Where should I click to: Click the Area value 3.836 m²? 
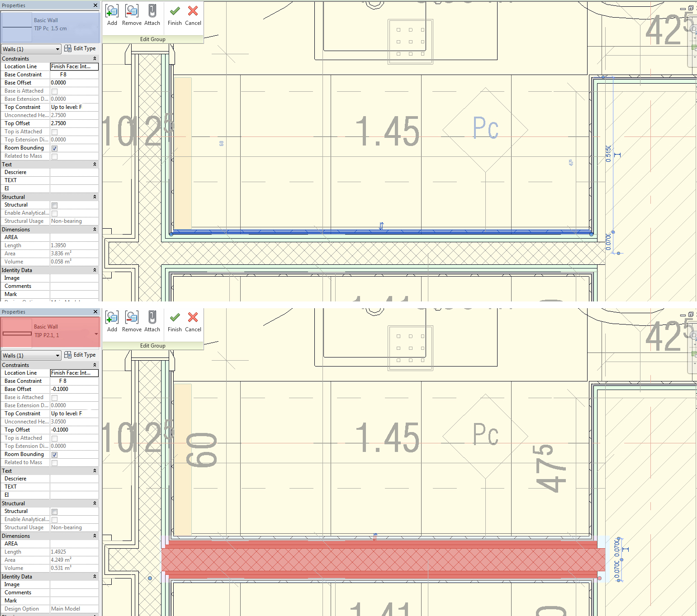(x=74, y=254)
